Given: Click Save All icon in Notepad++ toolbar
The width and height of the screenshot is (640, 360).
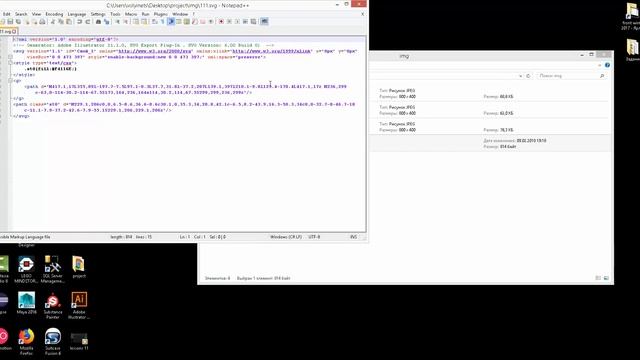Looking at the screenshot, I should click(x=18, y=21).
